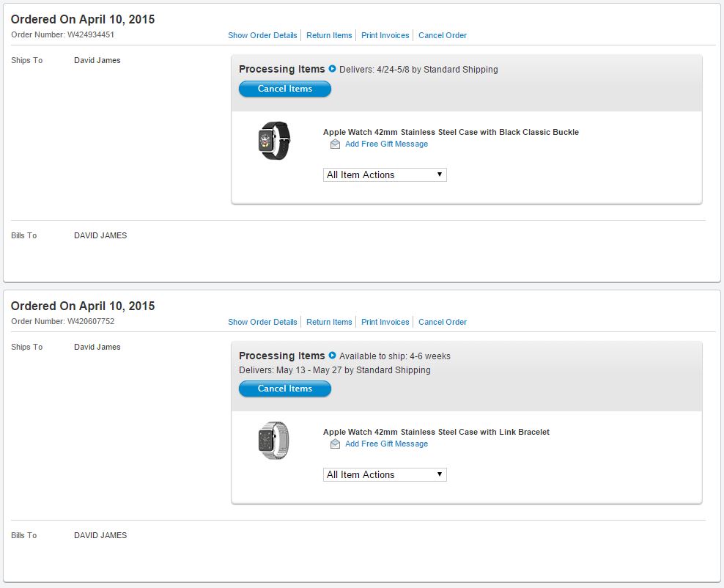
Task: Add Free Gift Message to Link Bracelet watch
Action: [386, 444]
